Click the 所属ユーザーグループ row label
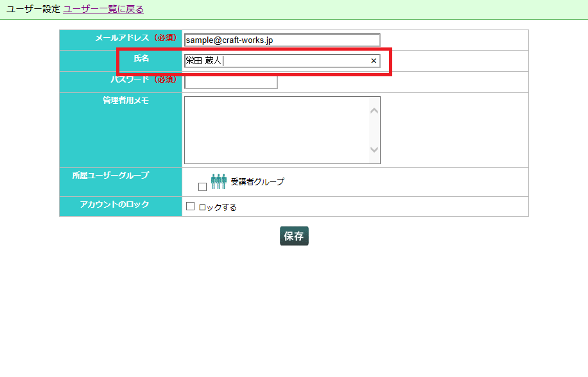The width and height of the screenshot is (588, 377). [110, 175]
